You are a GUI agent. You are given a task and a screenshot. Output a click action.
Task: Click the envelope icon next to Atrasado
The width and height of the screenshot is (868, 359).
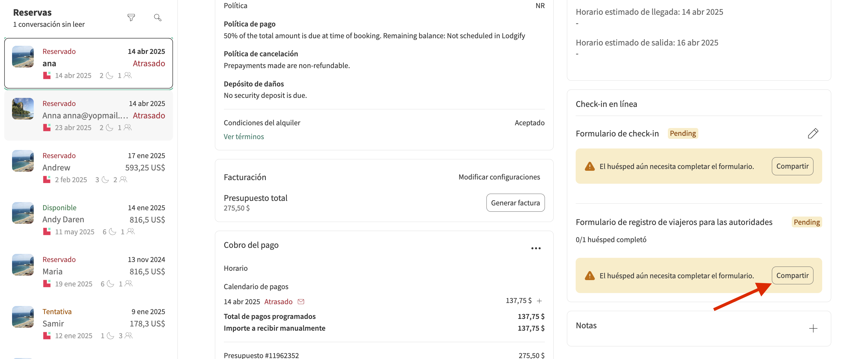tap(300, 301)
